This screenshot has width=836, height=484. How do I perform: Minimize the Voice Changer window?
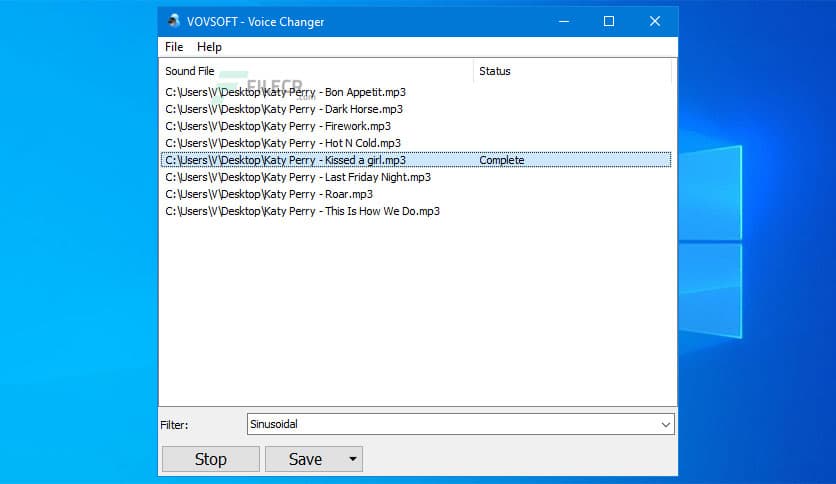[x=564, y=21]
